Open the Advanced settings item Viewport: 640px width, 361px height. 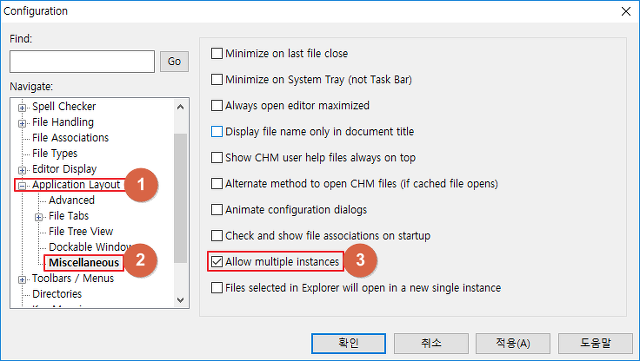71,200
